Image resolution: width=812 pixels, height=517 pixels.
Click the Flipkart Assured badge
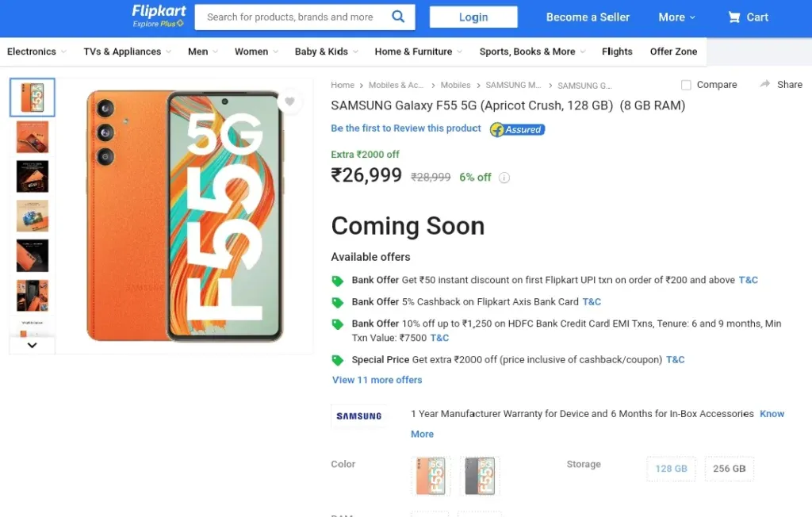(517, 129)
